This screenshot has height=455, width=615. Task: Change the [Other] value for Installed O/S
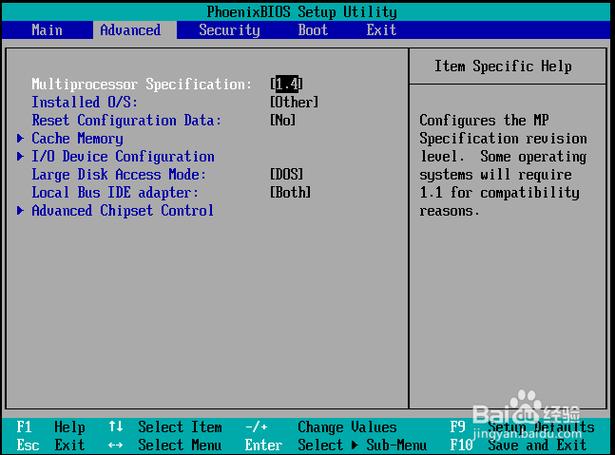295,102
